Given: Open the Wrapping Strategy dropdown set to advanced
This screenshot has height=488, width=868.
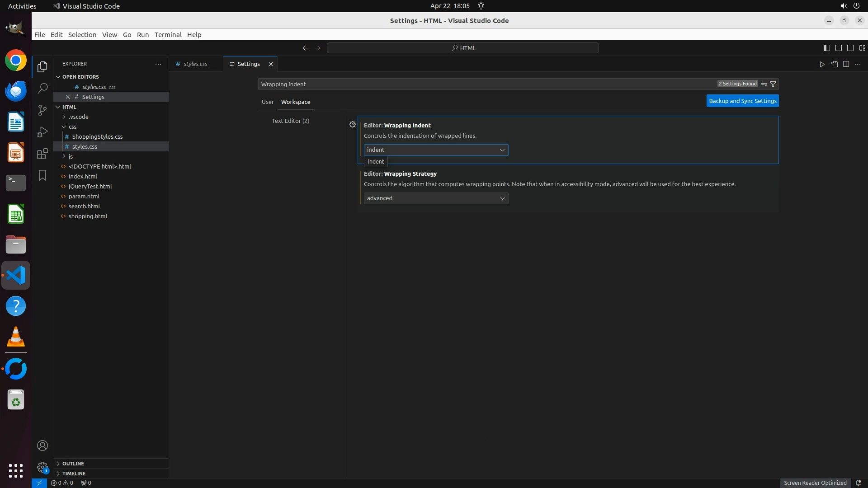Looking at the screenshot, I should click(436, 198).
